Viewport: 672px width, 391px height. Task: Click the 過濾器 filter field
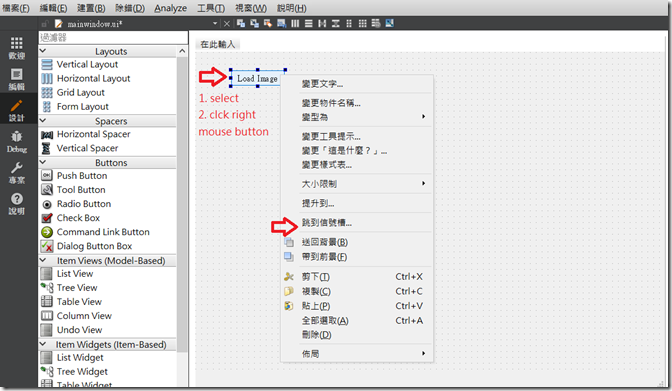tap(113, 38)
